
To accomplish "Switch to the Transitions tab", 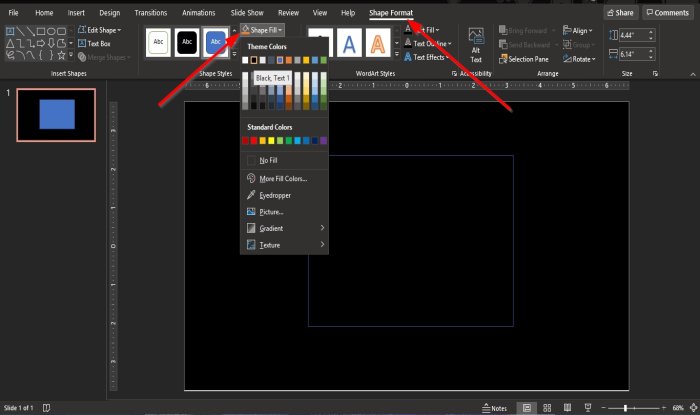I will tap(150, 13).
